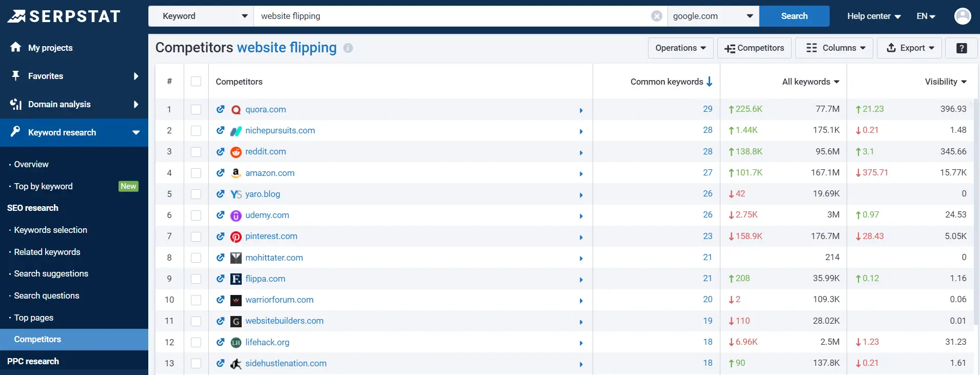980x375 pixels.
Task: Expand the quora.com row arrow
Action: 581,110
